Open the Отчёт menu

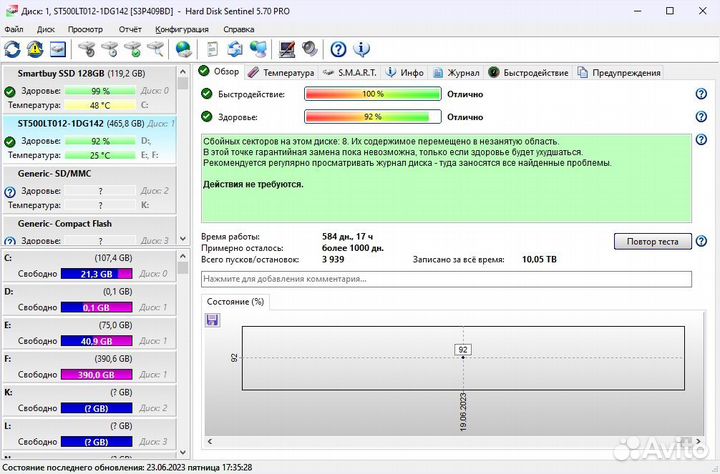pos(130,29)
